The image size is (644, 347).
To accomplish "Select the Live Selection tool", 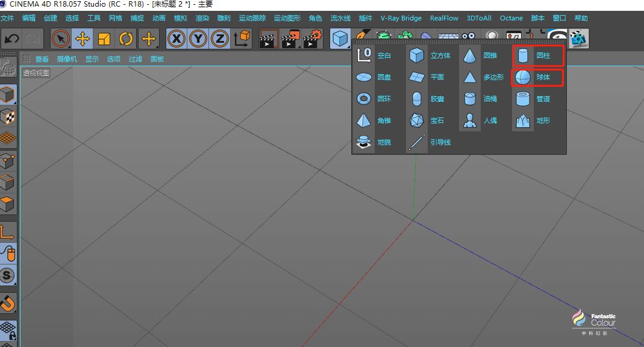I will [61, 39].
